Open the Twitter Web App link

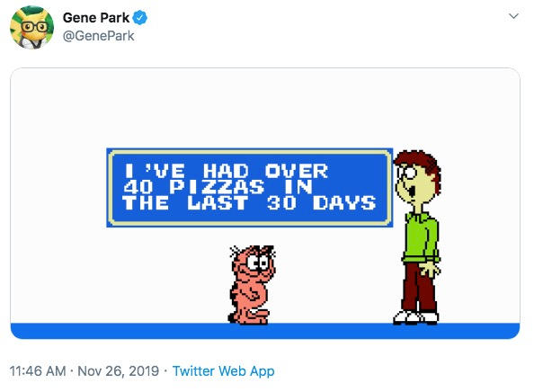click(224, 371)
